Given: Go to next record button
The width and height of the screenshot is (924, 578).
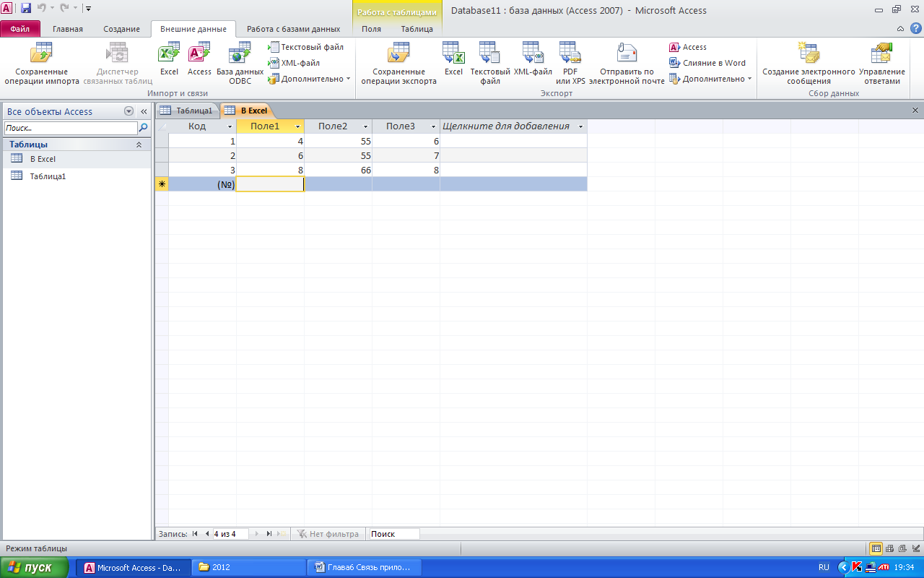Looking at the screenshot, I should point(257,534).
